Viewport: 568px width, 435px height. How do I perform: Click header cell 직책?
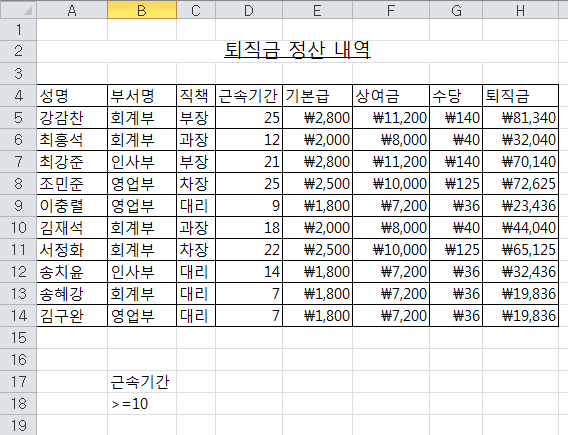(196, 96)
